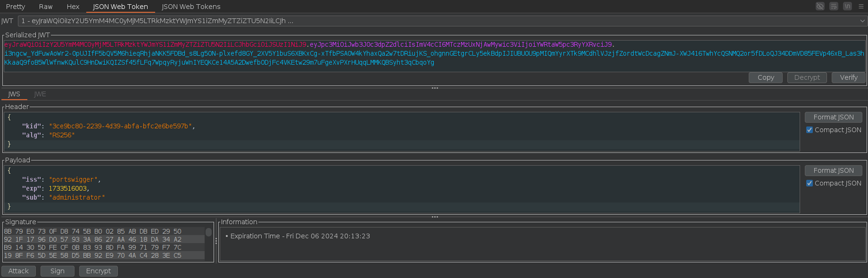Viewport: 868px width, 278px height.
Task: Toggle the line wrap icon
Action: 834,6
